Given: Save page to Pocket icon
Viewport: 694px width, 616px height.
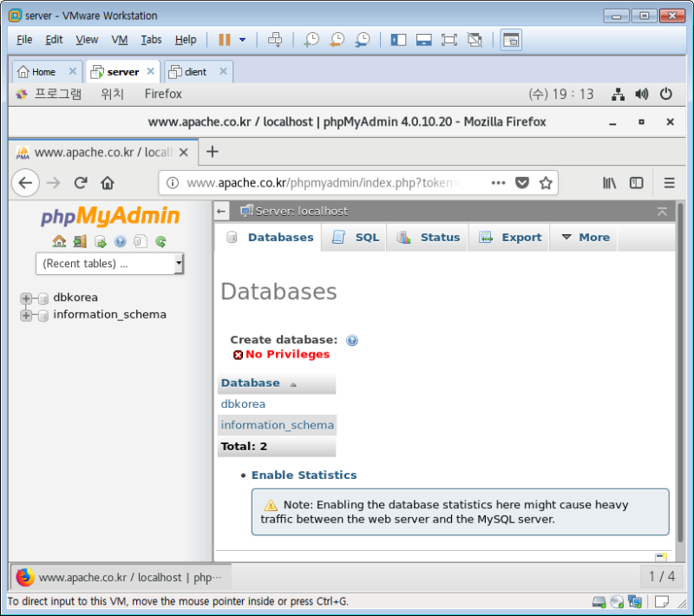Looking at the screenshot, I should tap(522, 183).
